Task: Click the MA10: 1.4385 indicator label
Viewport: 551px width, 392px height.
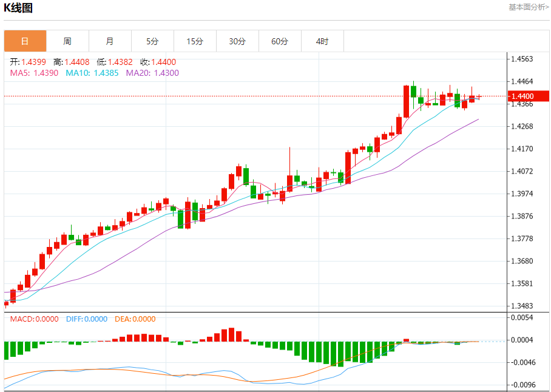Action: (x=92, y=73)
